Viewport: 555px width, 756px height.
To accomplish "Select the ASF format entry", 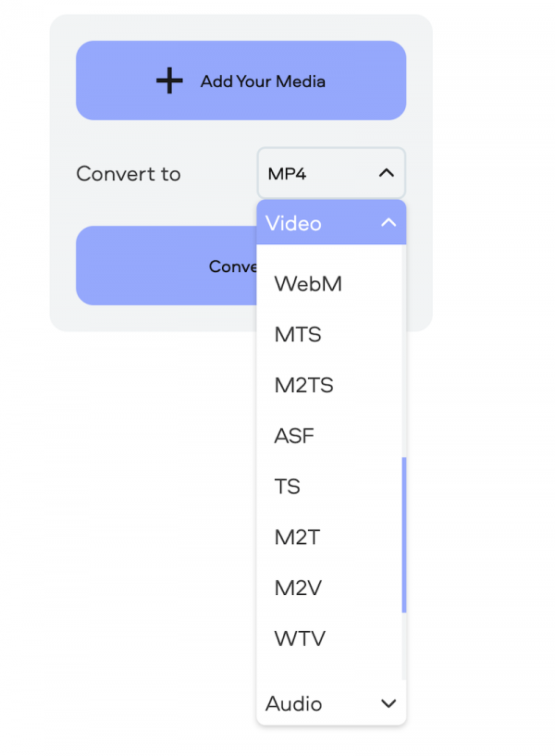I will click(x=294, y=436).
